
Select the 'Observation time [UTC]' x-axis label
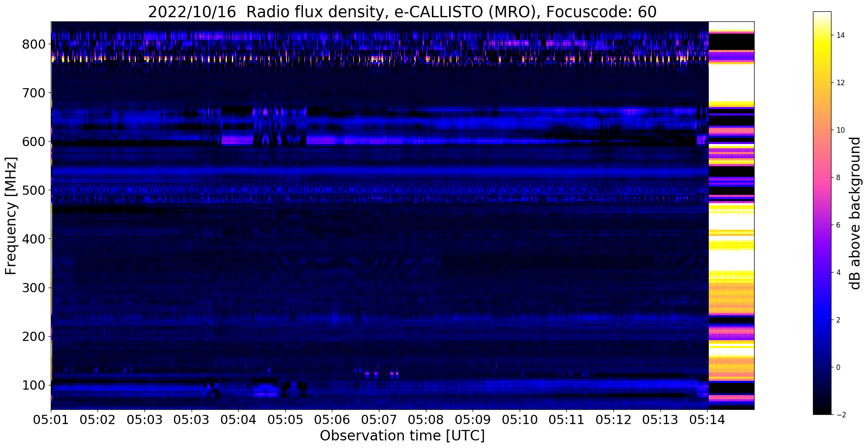pyautogui.click(x=402, y=436)
